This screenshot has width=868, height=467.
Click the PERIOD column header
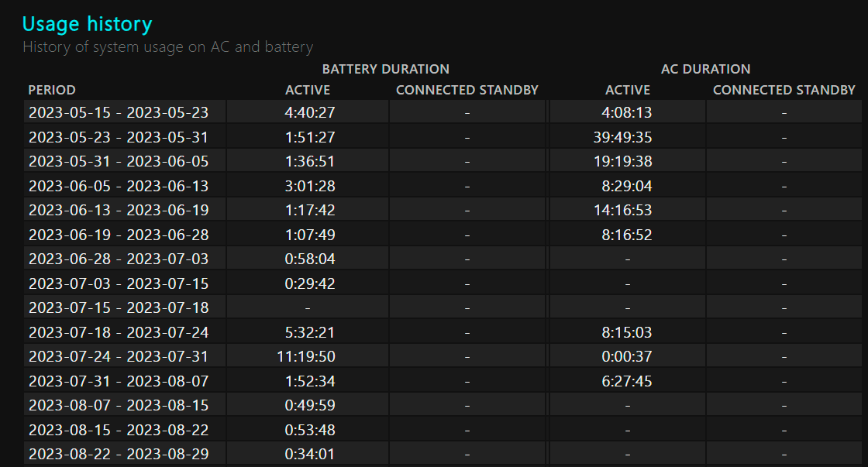(x=52, y=90)
